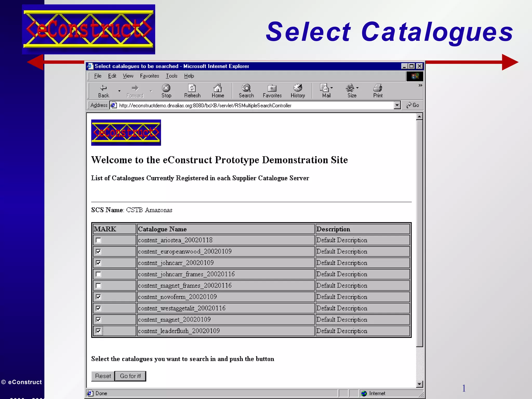Open the Favorites toolbar folder icon
532x399 pixels.
[x=272, y=91]
